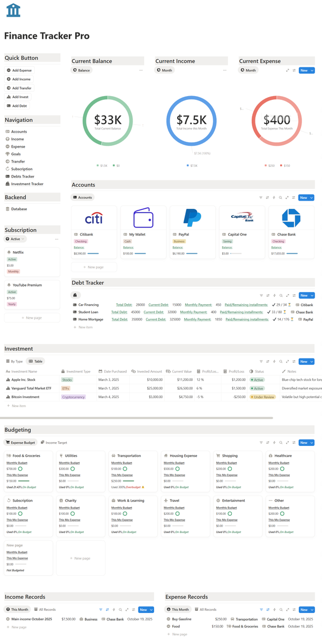The height and width of the screenshot is (644, 322).
Task: Click search icon in Investment toolbar
Action: tap(281, 361)
